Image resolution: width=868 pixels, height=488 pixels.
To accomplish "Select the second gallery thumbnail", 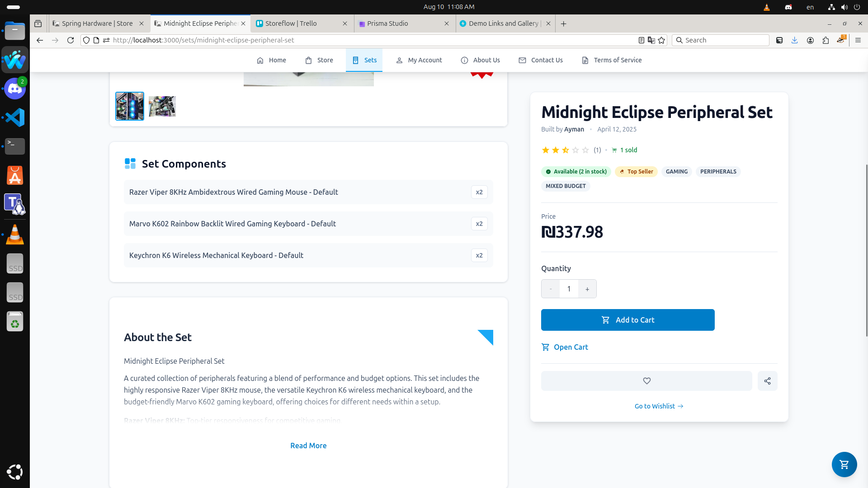I will point(162,106).
